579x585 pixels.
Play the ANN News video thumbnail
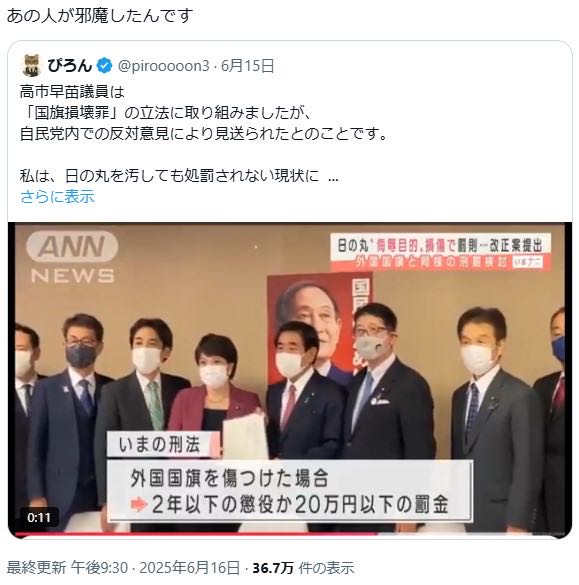(290, 380)
